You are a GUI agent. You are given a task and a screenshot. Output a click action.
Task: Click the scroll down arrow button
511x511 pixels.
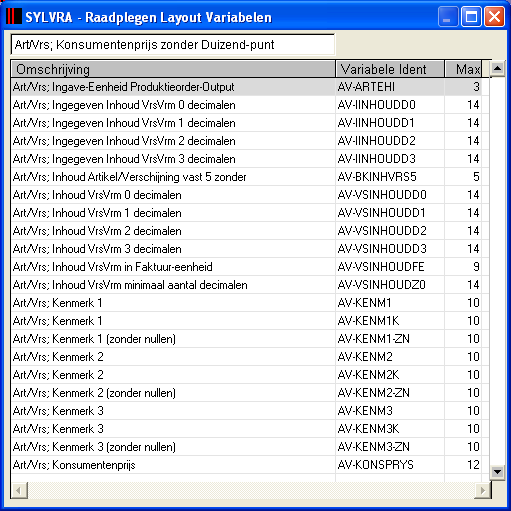click(x=497, y=472)
